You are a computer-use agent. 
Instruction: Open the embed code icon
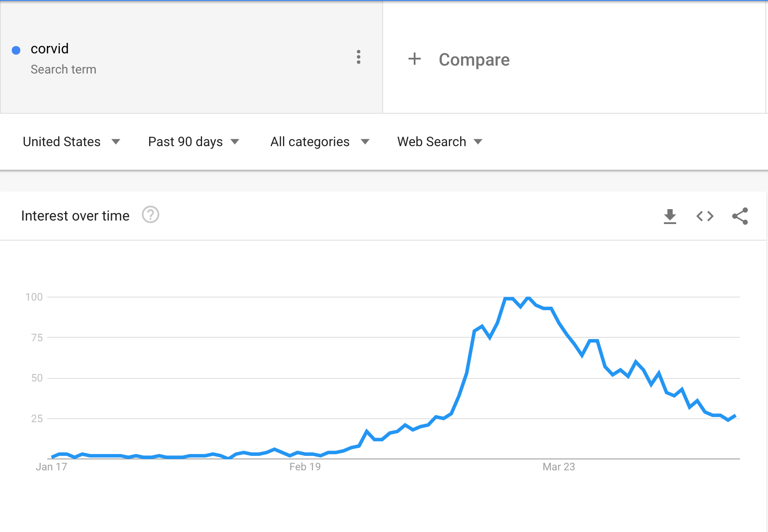click(x=705, y=216)
